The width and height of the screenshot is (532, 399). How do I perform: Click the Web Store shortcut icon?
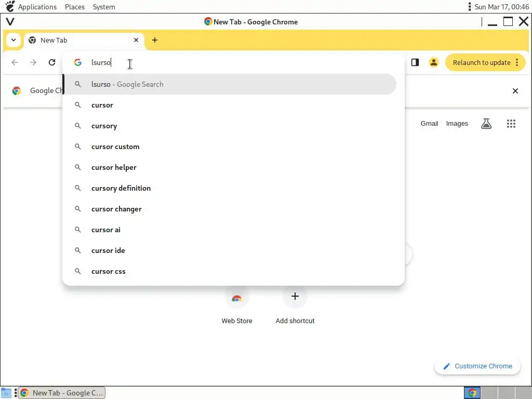(237, 297)
